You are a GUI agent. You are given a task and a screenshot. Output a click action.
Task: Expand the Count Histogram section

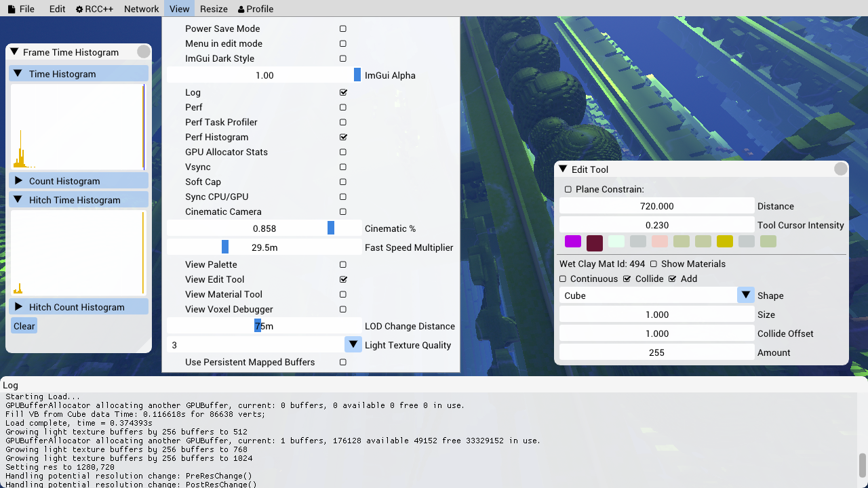[x=79, y=181]
